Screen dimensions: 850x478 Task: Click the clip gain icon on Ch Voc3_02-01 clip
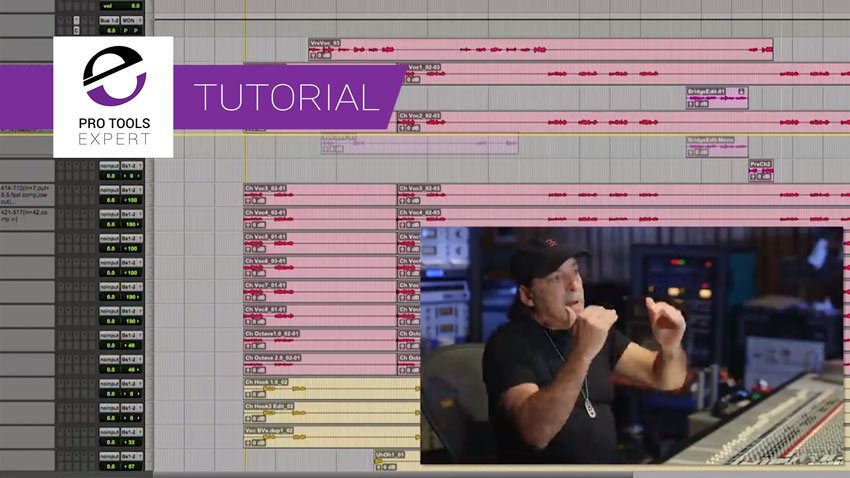click(248, 201)
